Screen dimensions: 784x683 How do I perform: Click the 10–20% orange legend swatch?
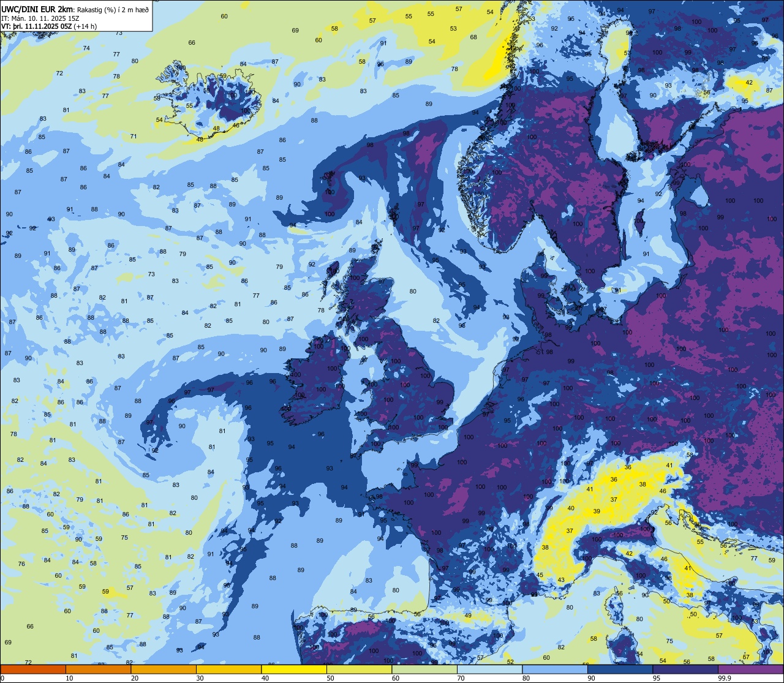point(98,669)
